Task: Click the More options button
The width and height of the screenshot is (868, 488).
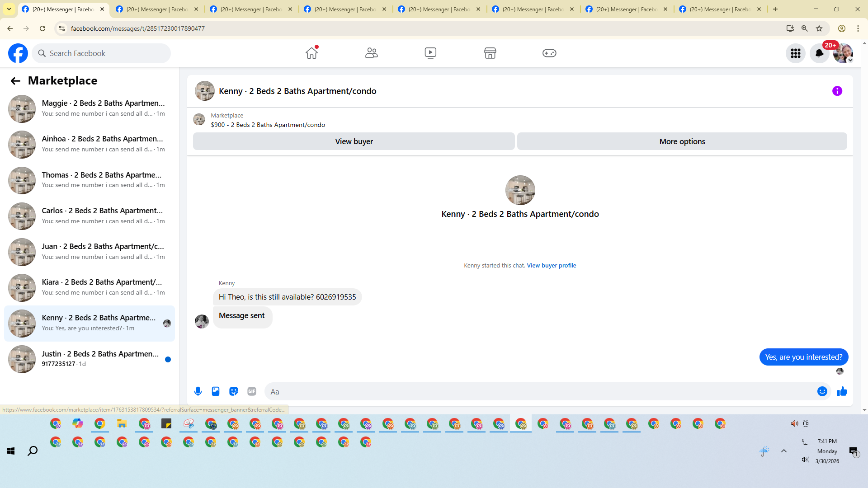Action: tap(682, 141)
